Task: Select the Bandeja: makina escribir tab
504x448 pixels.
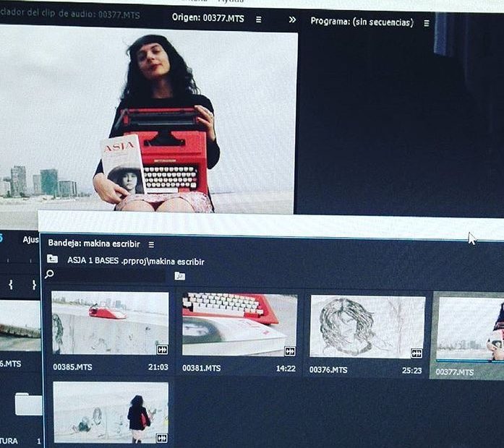Action: point(94,244)
